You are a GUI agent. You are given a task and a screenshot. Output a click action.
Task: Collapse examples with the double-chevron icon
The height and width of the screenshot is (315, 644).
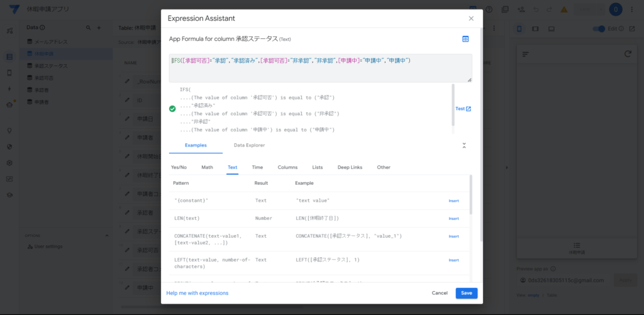tap(464, 145)
